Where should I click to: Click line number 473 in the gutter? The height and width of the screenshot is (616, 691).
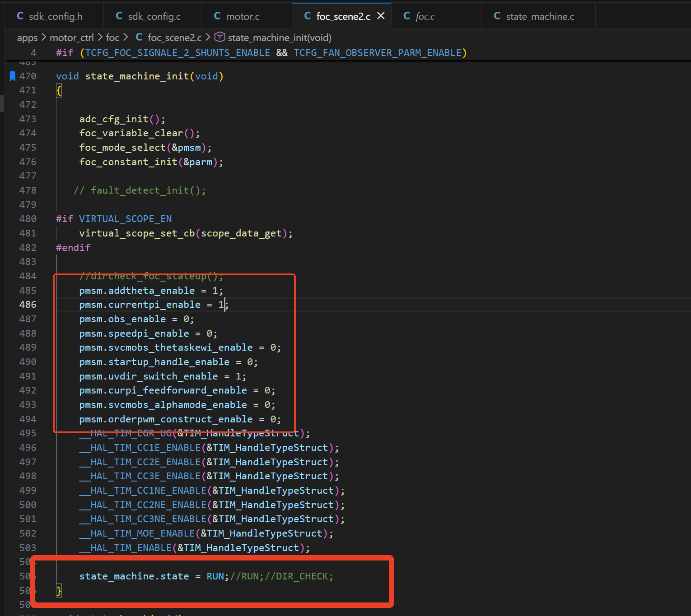point(28,119)
